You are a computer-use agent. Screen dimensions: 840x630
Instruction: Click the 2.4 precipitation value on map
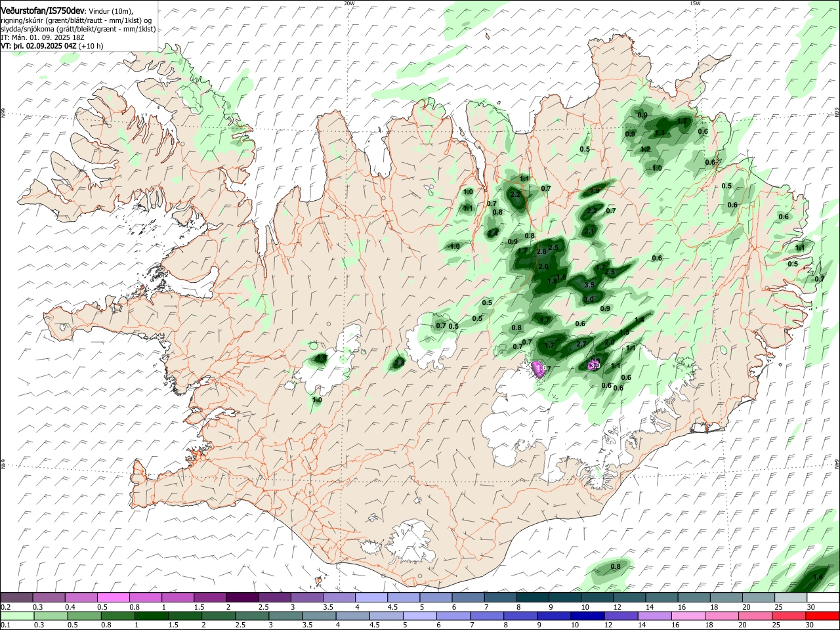click(493, 232)
